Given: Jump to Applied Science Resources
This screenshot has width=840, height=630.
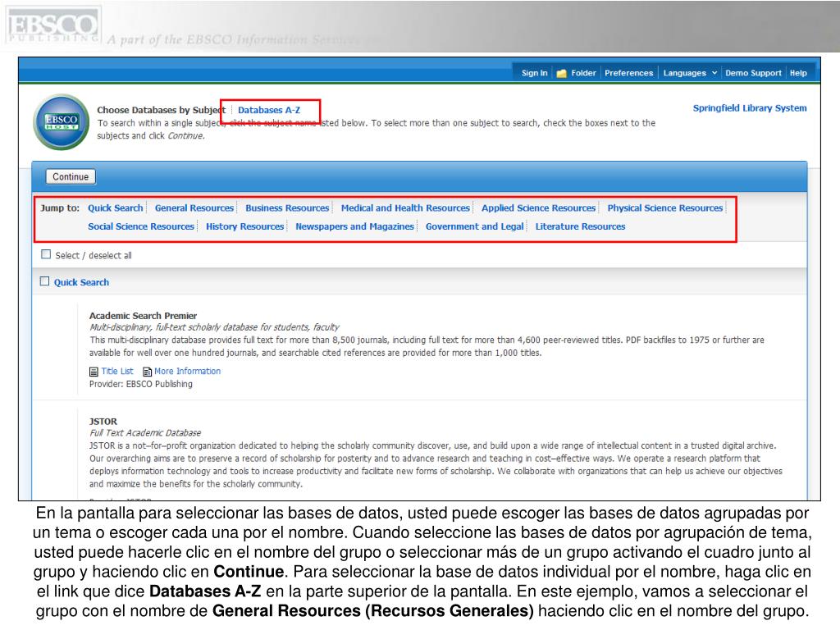Looking at the screenshot, I should 538,208.
